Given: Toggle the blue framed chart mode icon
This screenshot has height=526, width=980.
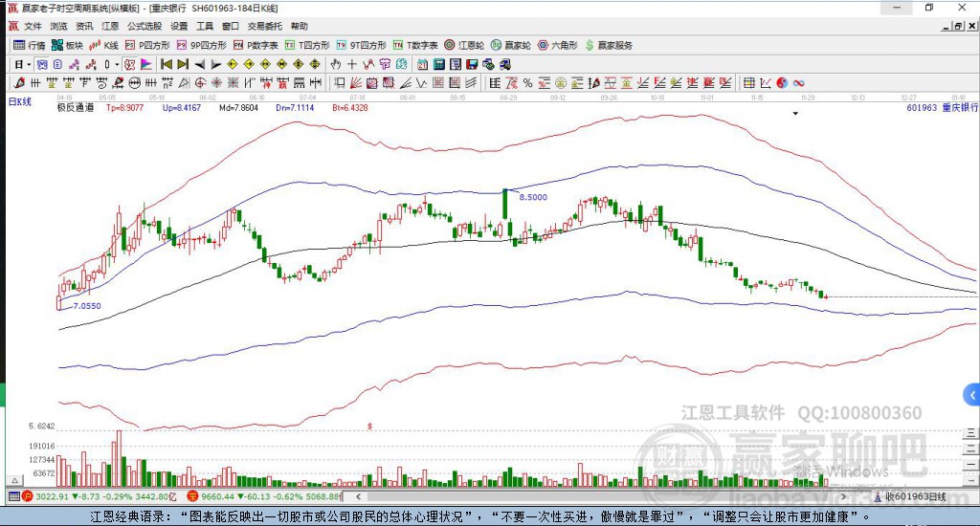Looking at the screenshot, I should (x=42, y=64).
